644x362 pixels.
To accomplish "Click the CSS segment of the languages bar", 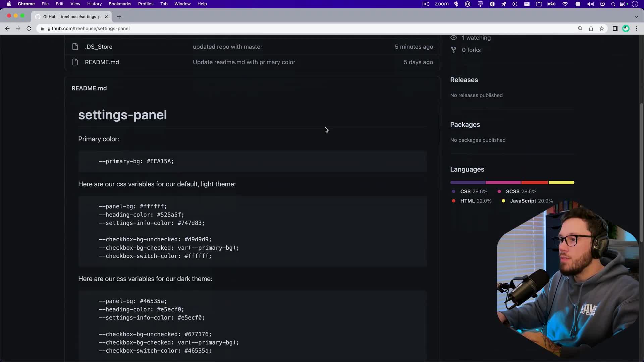I will point(467,182).
